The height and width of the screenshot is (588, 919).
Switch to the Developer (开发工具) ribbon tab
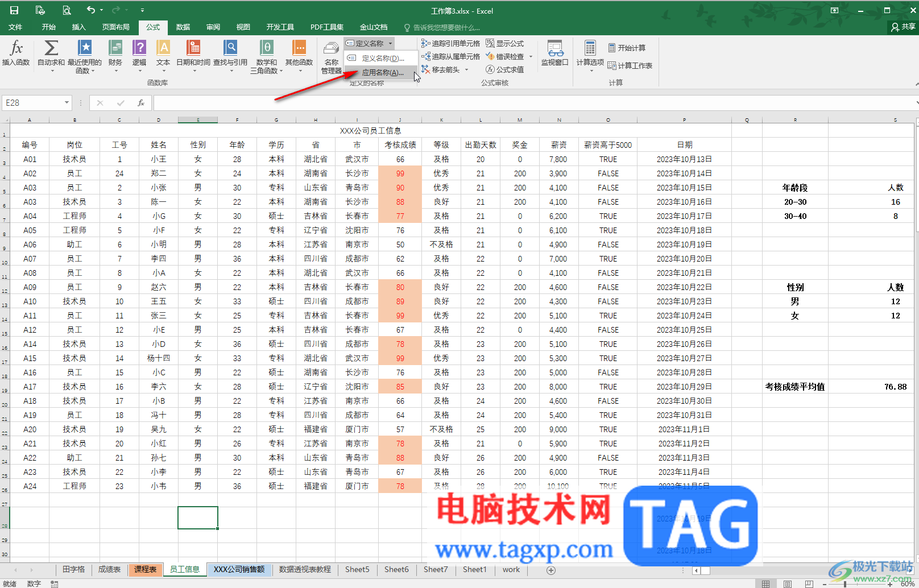pos(280,27)
